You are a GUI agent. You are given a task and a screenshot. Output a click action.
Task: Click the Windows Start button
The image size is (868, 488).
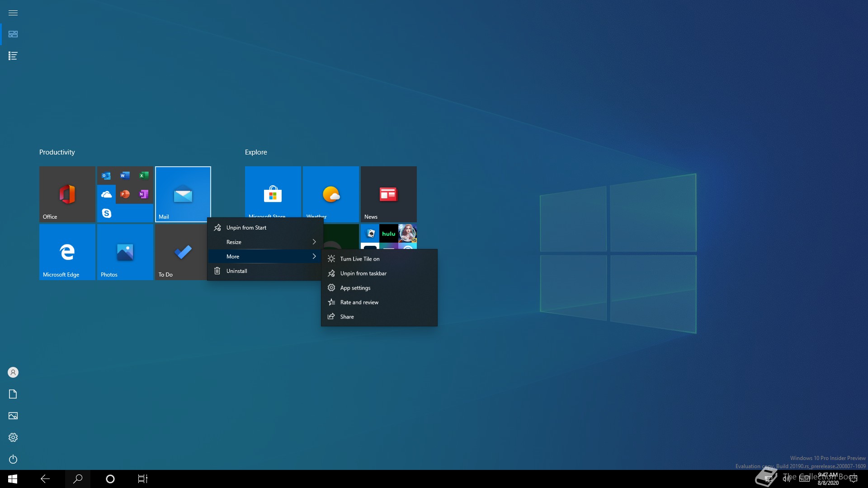[13, 479]
